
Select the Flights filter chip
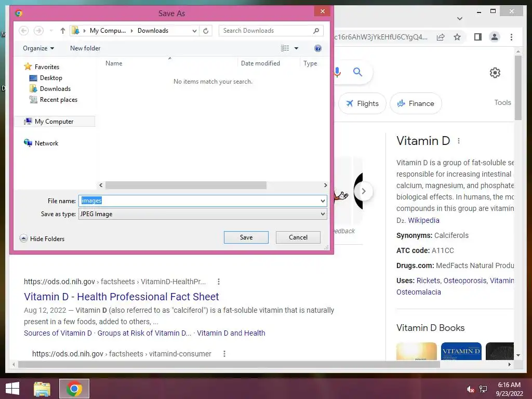(362, 103)
